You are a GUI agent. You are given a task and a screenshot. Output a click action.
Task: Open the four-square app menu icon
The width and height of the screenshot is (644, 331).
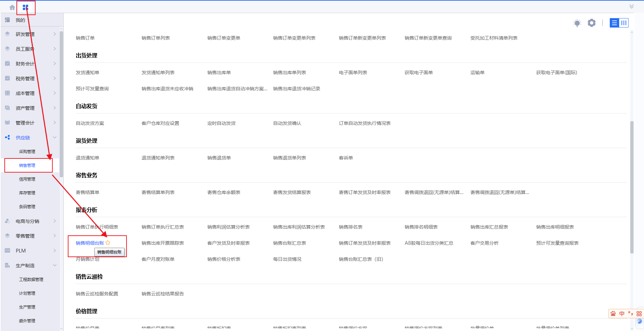[x=26, y=7]
